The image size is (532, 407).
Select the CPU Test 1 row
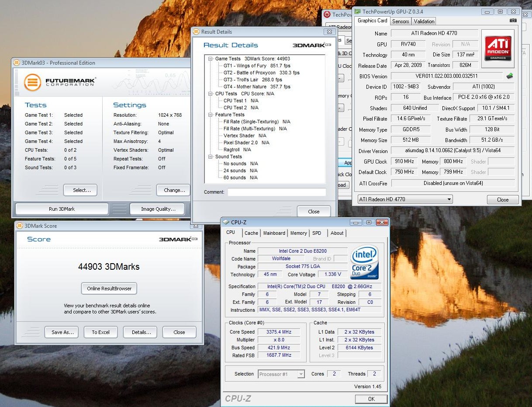tap(241, 101)
